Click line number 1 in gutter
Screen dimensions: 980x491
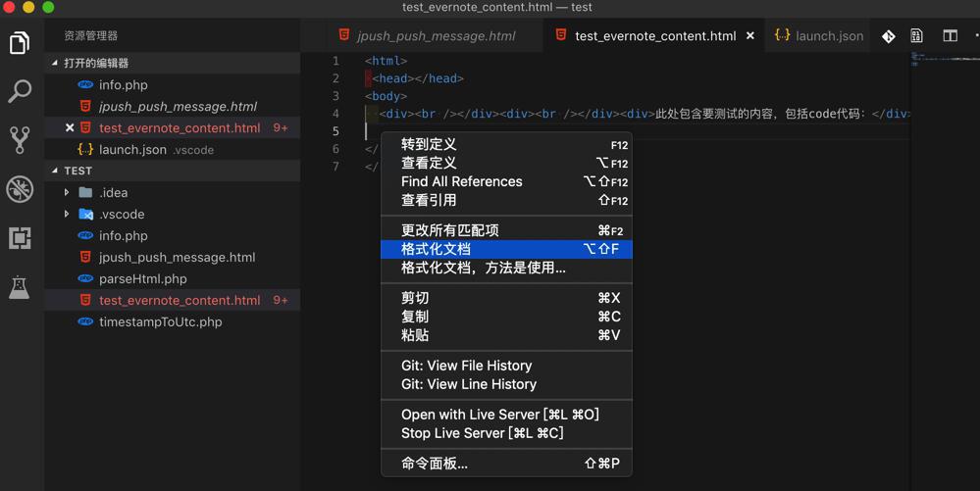coord(335,61)
